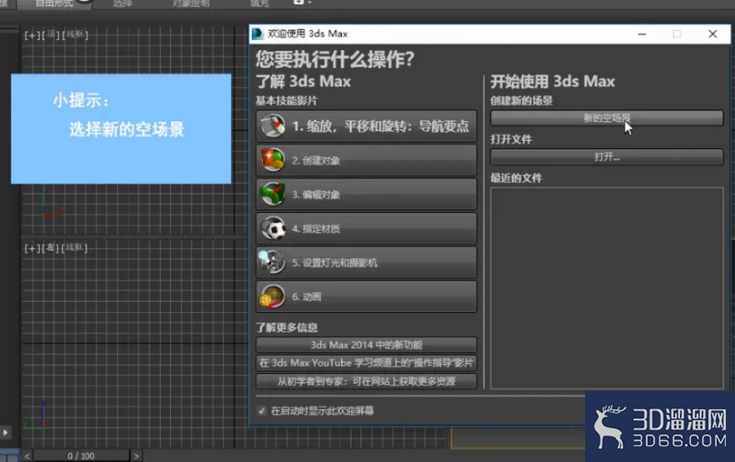Close the welcome to 3ds Max dialog
735x462 pixels.
pos(712,34)
